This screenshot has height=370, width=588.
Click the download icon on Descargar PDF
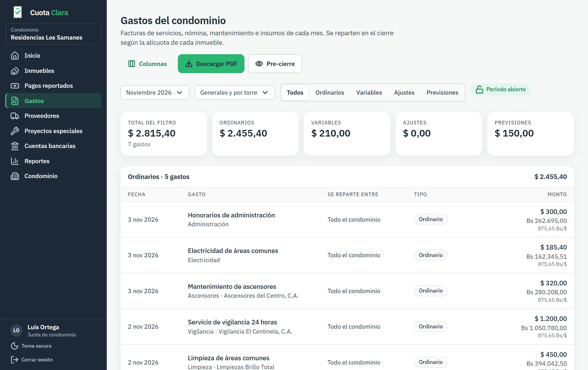click(x=189, y=64)
